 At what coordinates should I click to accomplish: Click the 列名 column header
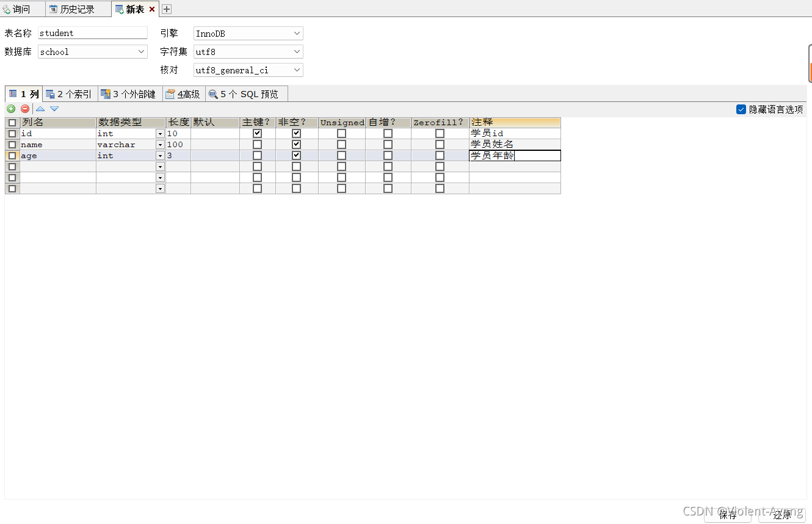(x=58, y=122)
